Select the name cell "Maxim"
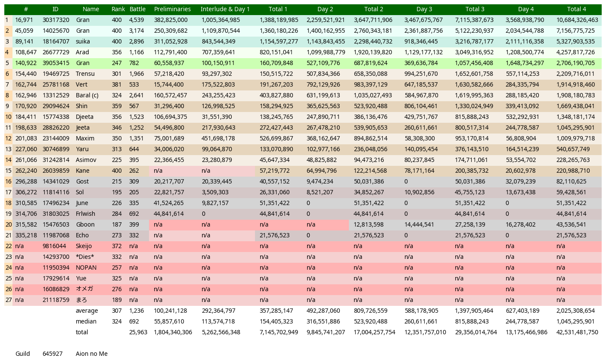606x364 pixels. coord(85,138)
